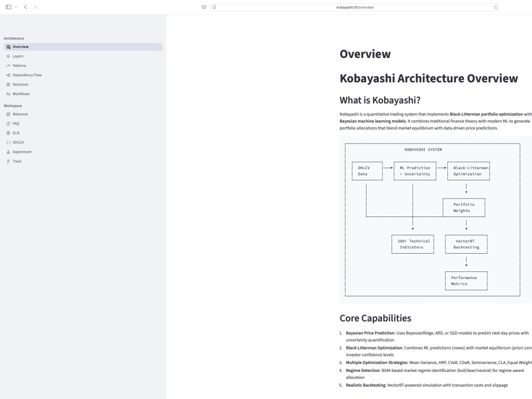
Task: Open the Experiment workspace page
Action: [83, 152]
